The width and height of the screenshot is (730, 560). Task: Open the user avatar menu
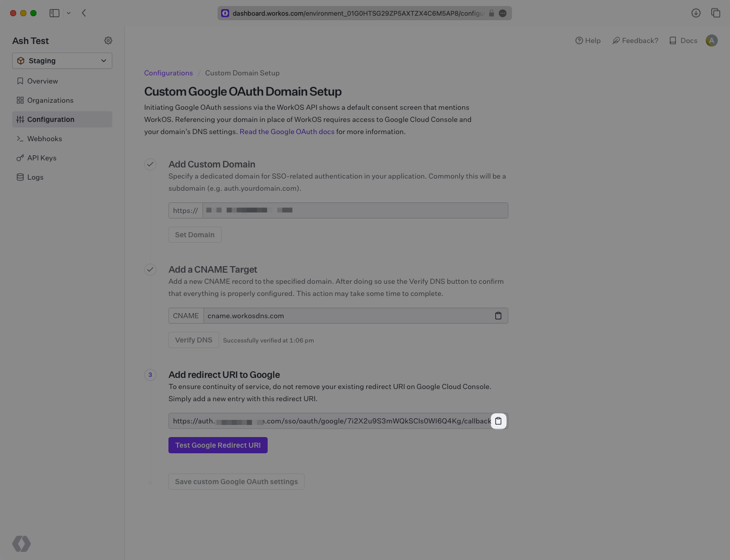(712, 40)
